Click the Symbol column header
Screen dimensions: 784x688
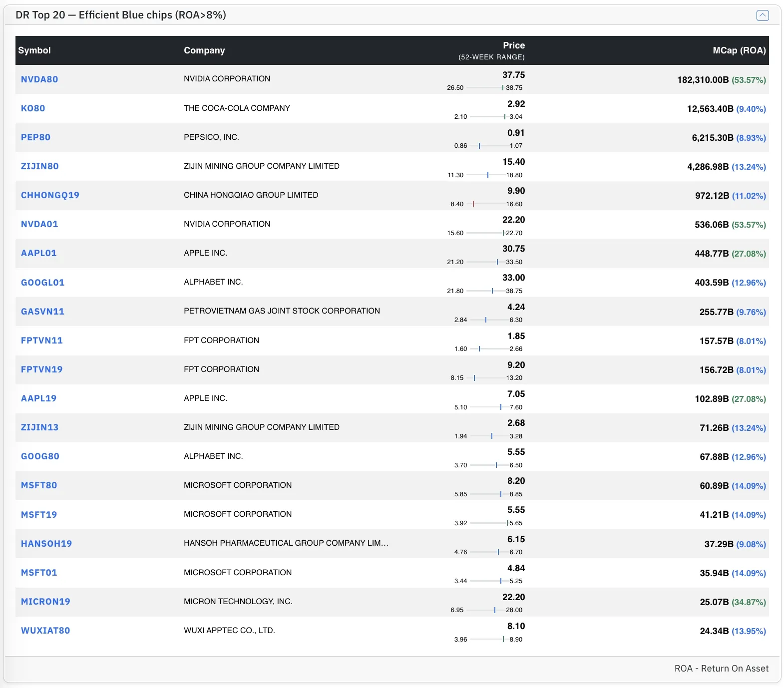click(34, 50)
